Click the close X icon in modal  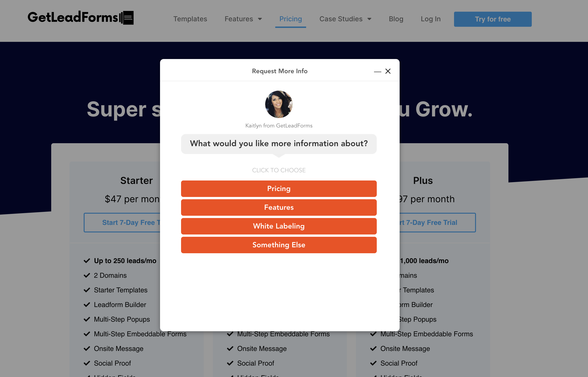pyautogui.click(x=388, y=71)
